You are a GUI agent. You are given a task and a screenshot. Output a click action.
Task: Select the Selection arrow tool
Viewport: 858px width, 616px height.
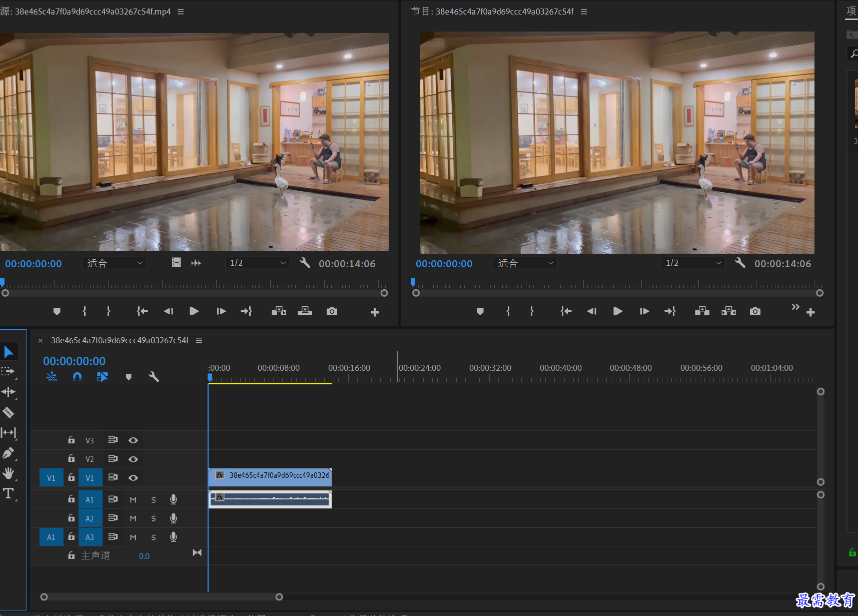click(x=9, y=352)
